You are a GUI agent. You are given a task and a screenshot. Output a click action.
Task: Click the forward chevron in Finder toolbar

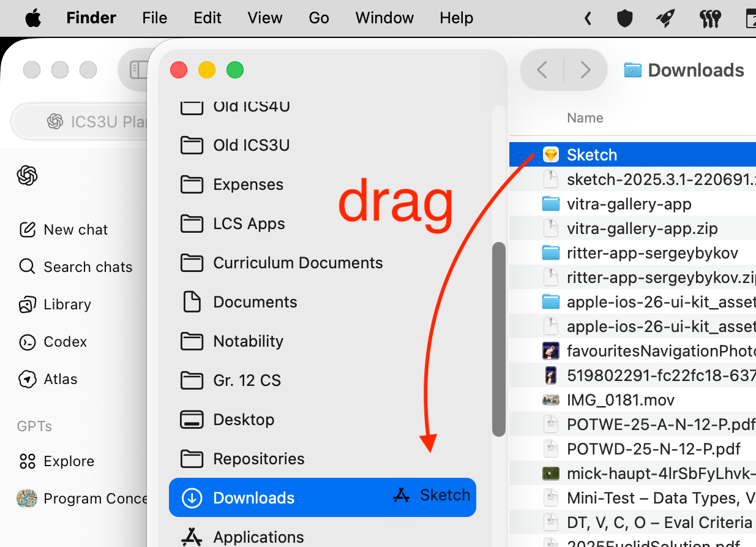pos(585,70)
